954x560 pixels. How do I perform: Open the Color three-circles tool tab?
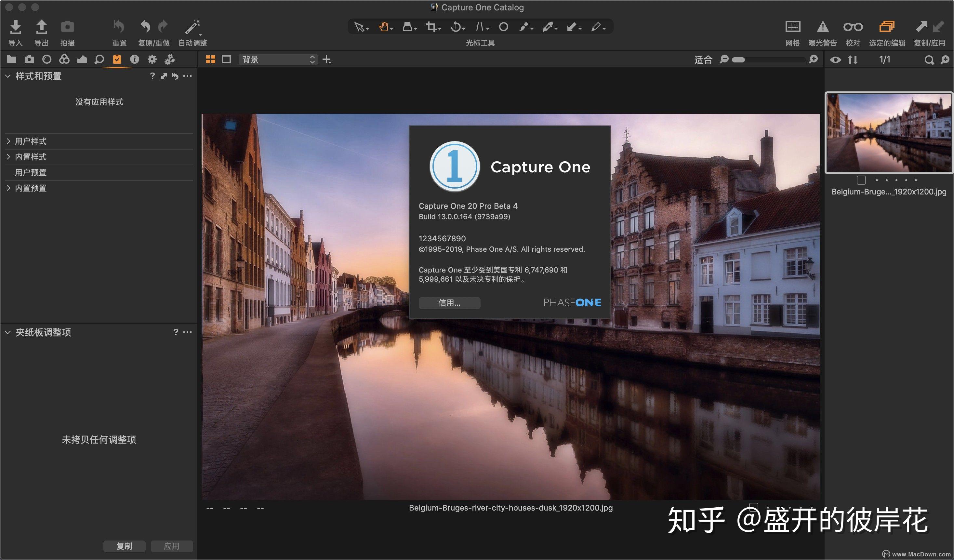(64, 60)
